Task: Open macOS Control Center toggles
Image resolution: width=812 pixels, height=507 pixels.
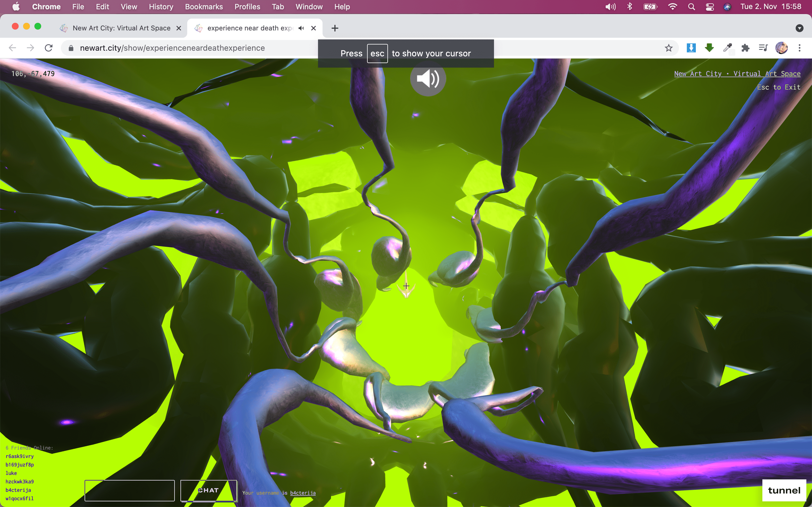Action: click(710, 7)
